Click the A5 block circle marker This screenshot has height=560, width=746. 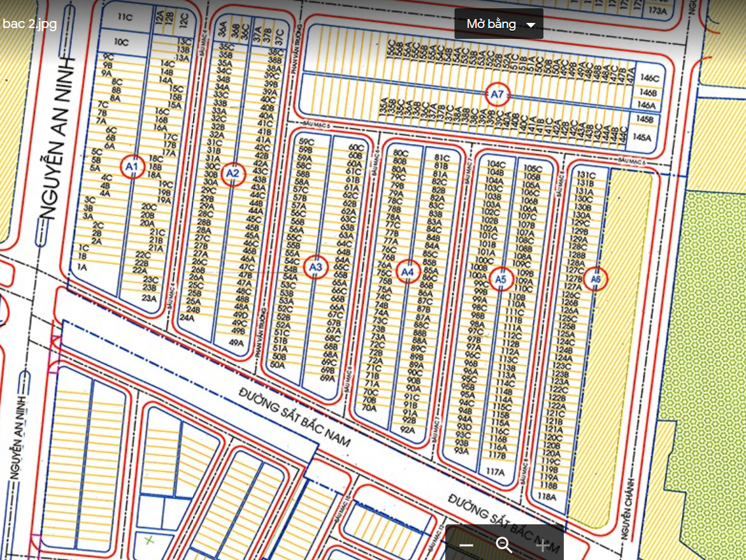501,278
